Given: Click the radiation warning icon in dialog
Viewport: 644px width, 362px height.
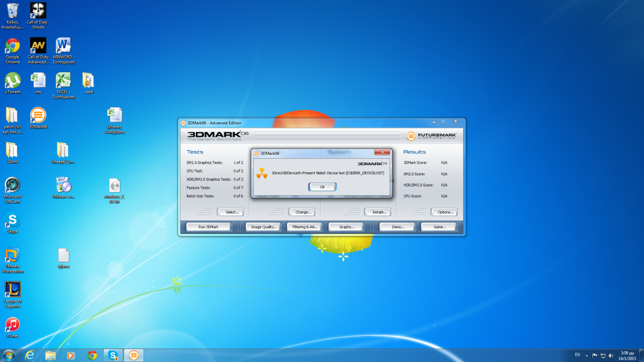Looking at the screenshot, I should [x=262, y=173].
